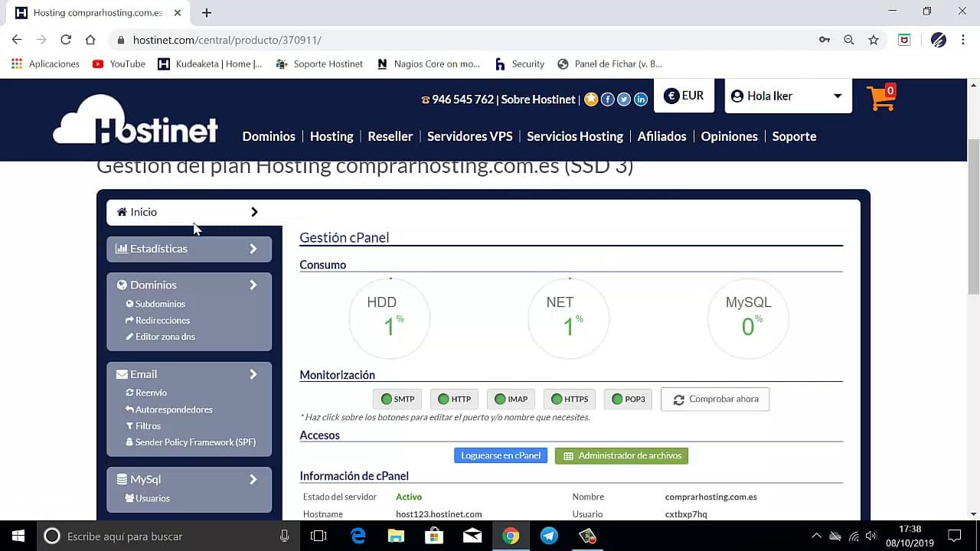This screenshot has width=980, height=551.
Task: Open the Afiliados navigation item
Action: [662, 136]
